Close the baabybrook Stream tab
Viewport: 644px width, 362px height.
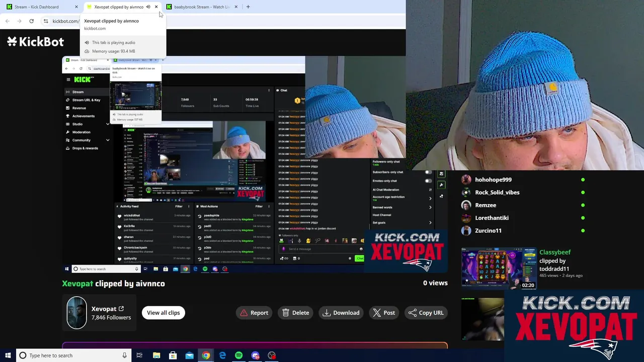pyautogui.click(x=235, y=7)
